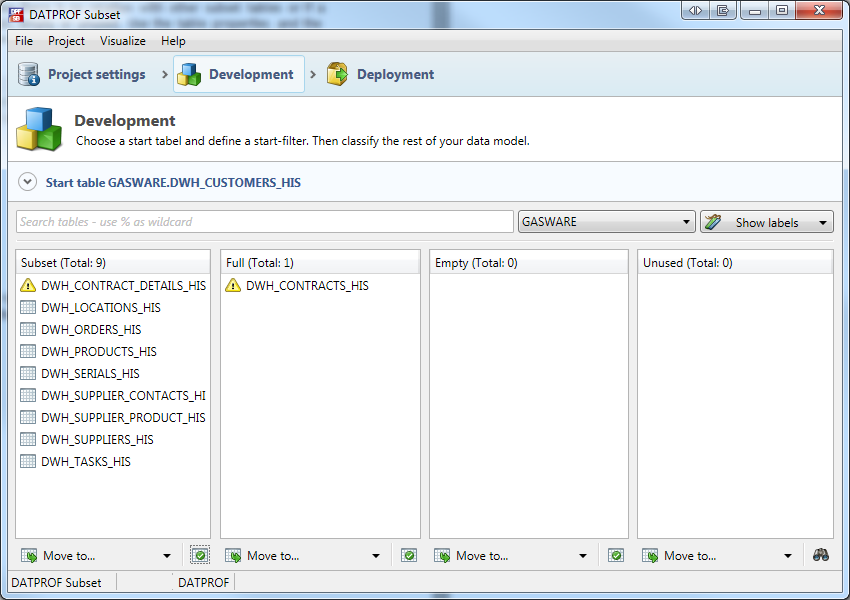Click the check icon below the Full list
This screenshot has height=600, width=850.
pyautogui.click(x=409, y=555)
